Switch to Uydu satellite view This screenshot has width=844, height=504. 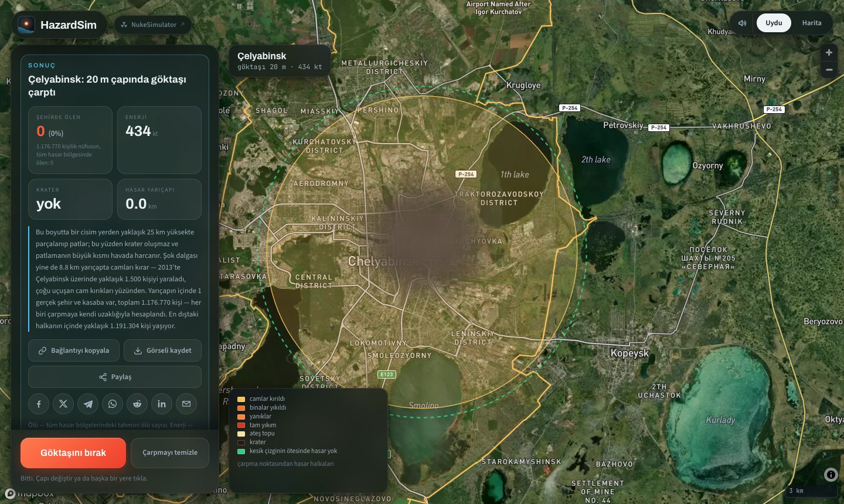point(774,23)
